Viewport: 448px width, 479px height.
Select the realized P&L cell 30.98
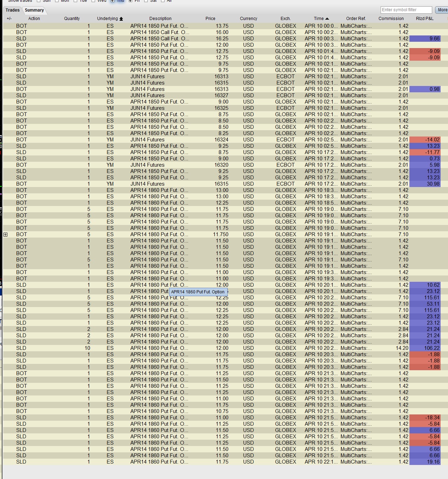point(425,184)
